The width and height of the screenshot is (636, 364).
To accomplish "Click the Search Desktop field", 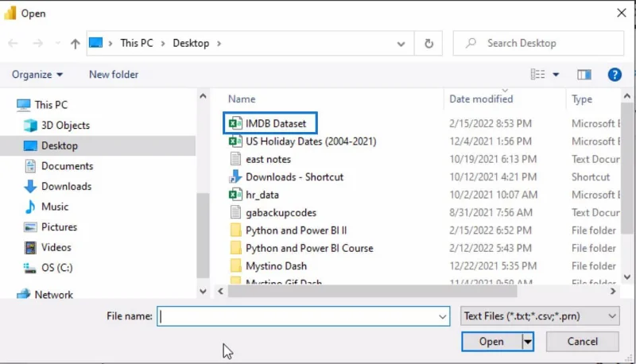I will point(538,44).
